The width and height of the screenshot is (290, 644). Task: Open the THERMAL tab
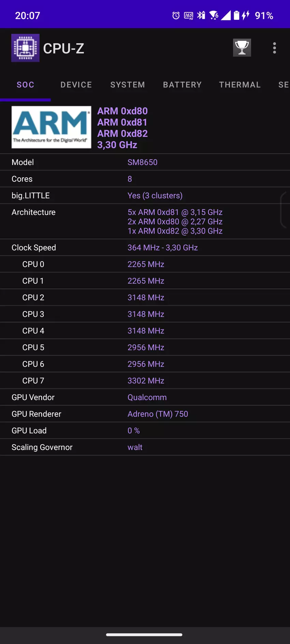click(x=240, y=85)
